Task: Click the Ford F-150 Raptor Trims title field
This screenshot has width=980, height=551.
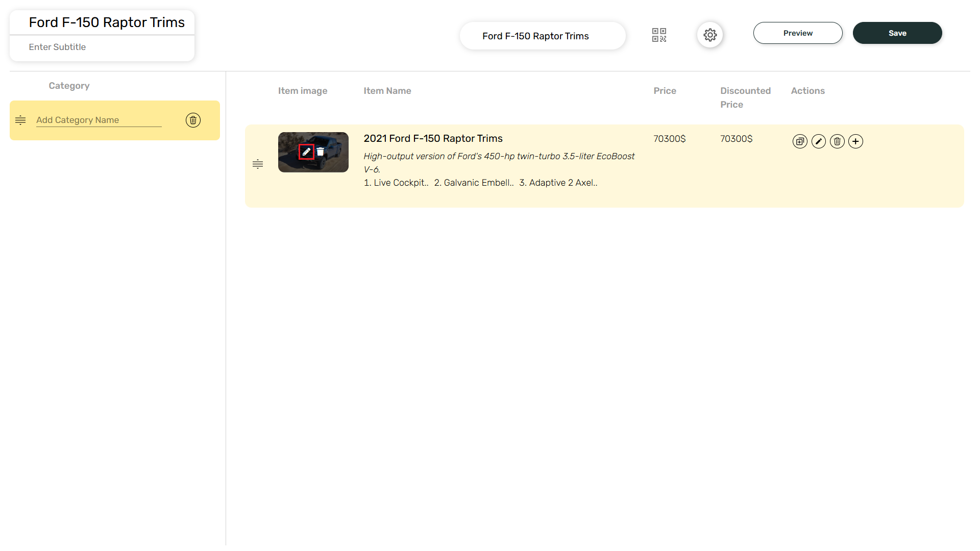Action: click(107, 22)
